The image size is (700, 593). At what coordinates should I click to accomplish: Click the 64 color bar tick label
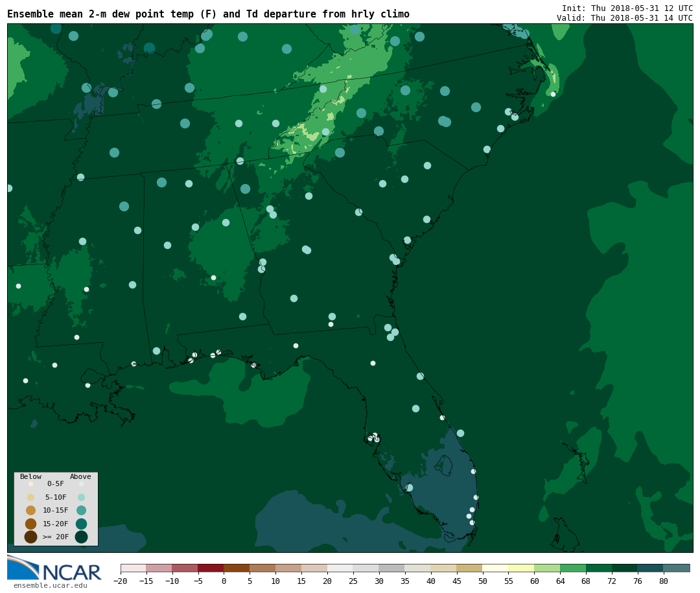(x=560, y=581)
